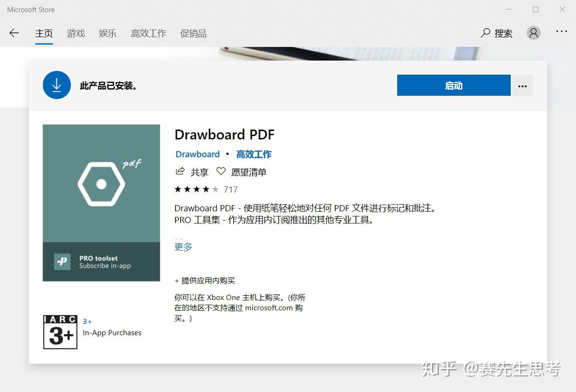
Task: Open the 高效工作 category link
Action: (254, 154)
